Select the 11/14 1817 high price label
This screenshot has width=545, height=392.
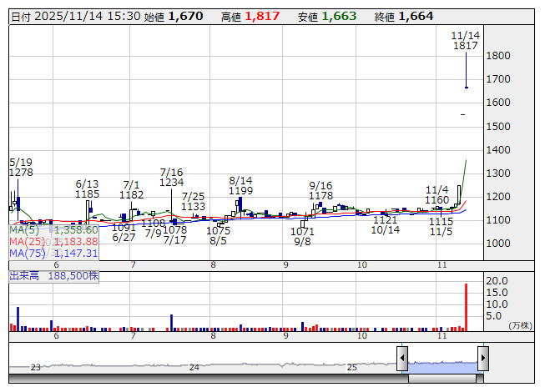tap(465, 41)
